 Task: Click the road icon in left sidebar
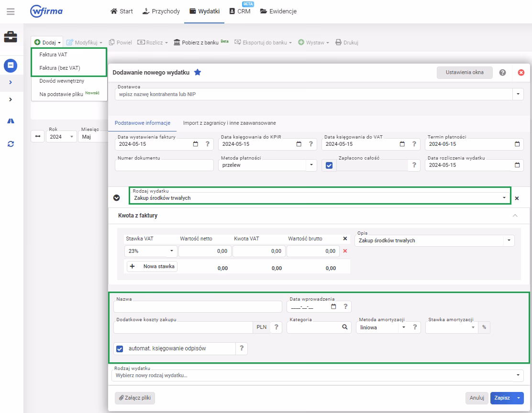tap(11, 121)
